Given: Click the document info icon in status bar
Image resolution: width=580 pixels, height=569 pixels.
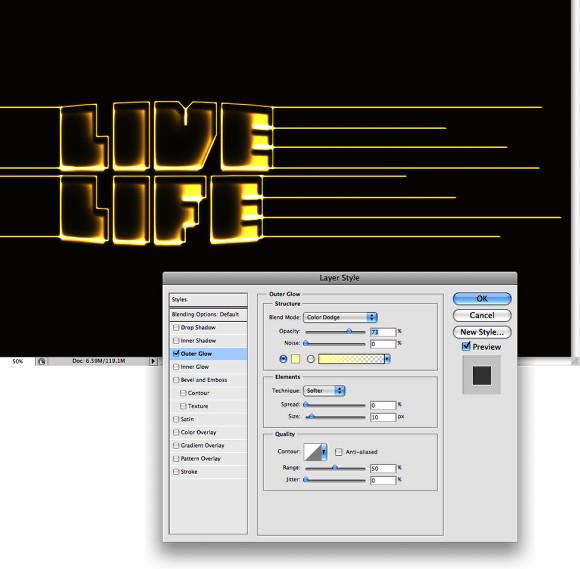Looking at the screenshot, I should click(42, 361).
